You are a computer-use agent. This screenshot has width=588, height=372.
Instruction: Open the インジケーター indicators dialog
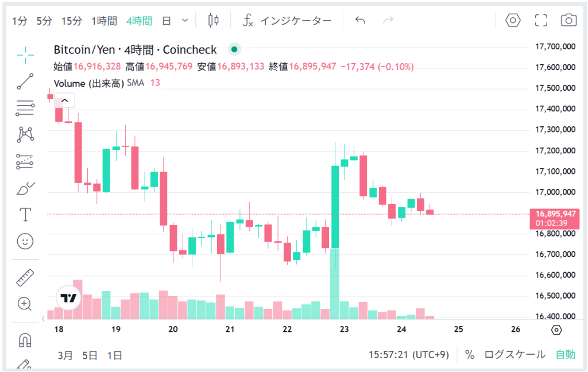(287, 21)
